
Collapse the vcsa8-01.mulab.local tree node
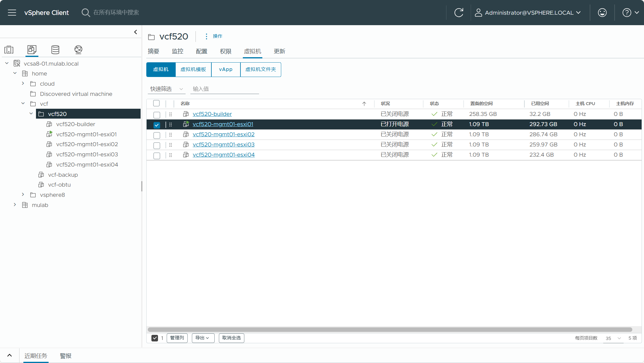[7, 63]
